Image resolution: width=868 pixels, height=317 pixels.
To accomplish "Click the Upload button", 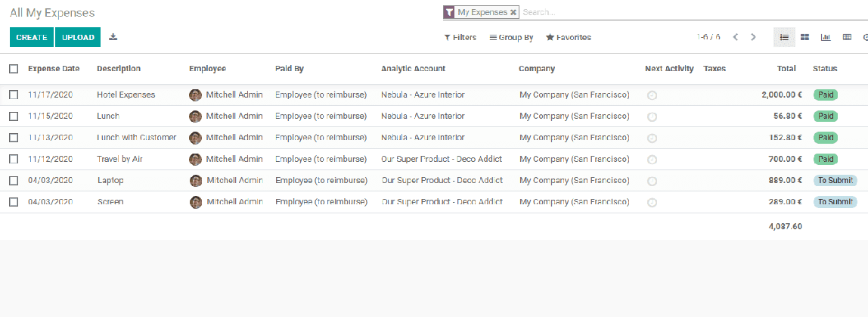I will 78,37.
